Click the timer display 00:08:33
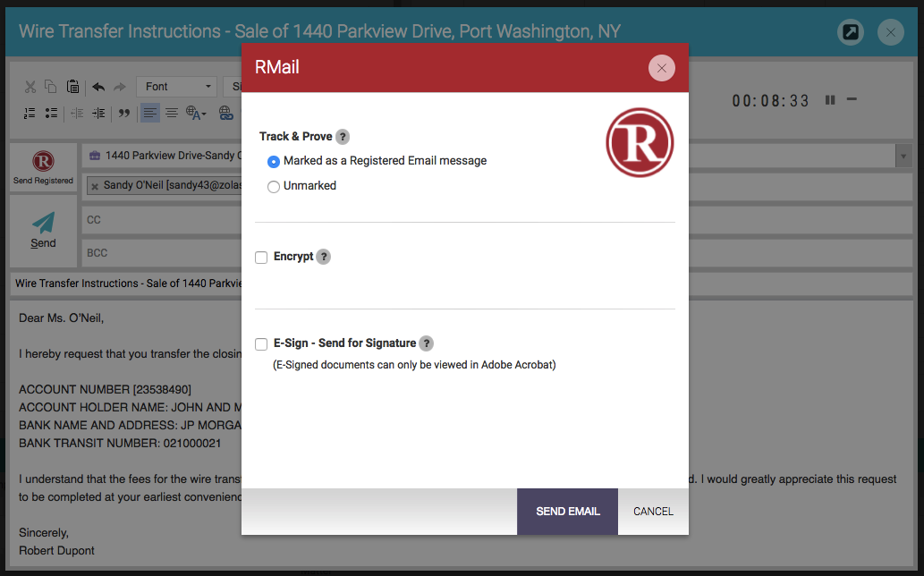The width and height of the screenshot is (924, 576). coord(771,101)
